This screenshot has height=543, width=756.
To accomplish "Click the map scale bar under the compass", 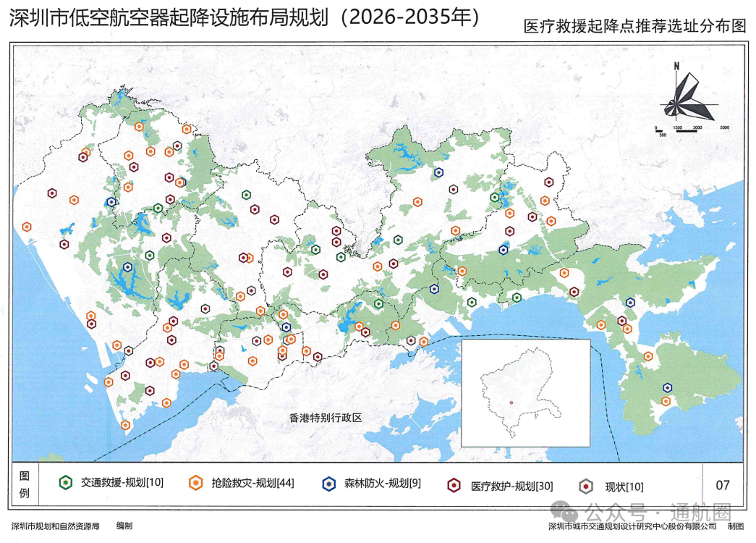I will (692, 130).
